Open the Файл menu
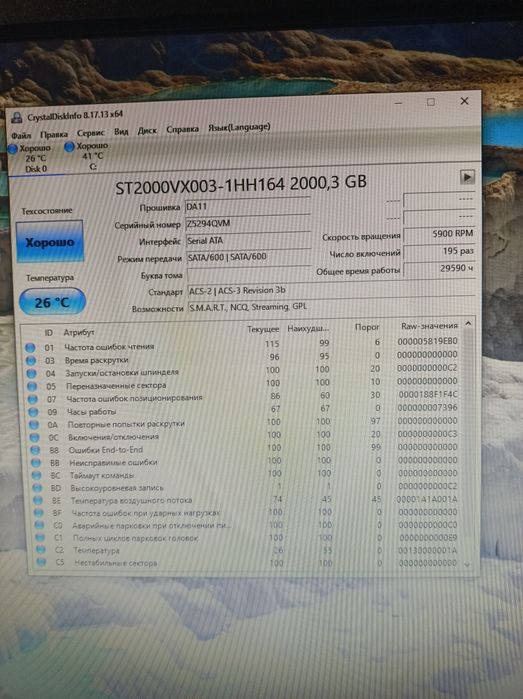 coord(21,135)
